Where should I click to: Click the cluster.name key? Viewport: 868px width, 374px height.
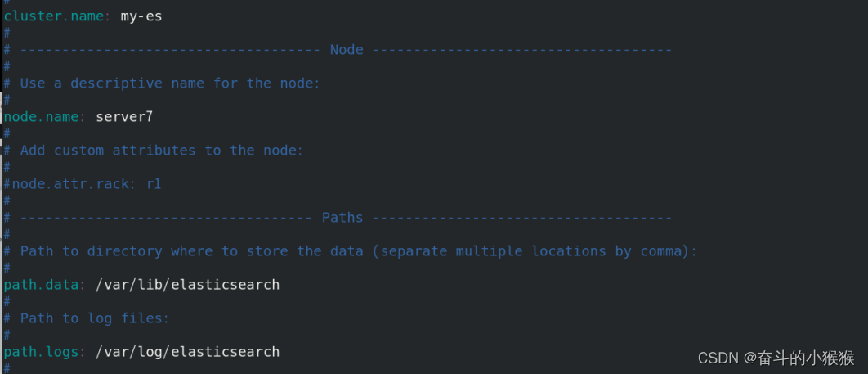pyautogui.click(x=56, y=16)
